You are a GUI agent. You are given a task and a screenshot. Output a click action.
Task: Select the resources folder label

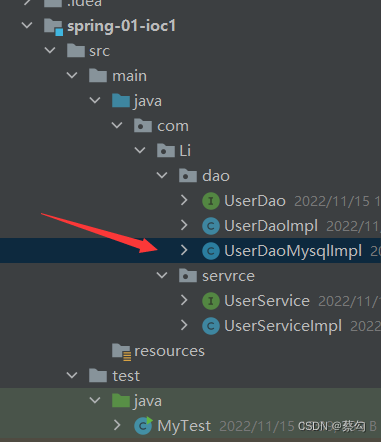pyautogui.click(x=169, y=351)
